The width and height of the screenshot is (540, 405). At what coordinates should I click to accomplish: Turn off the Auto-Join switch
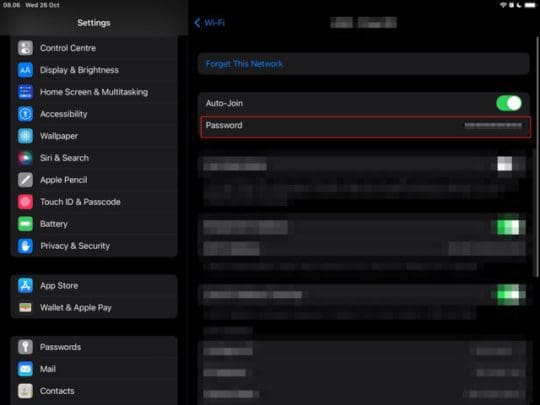click(x=509, y=103)
